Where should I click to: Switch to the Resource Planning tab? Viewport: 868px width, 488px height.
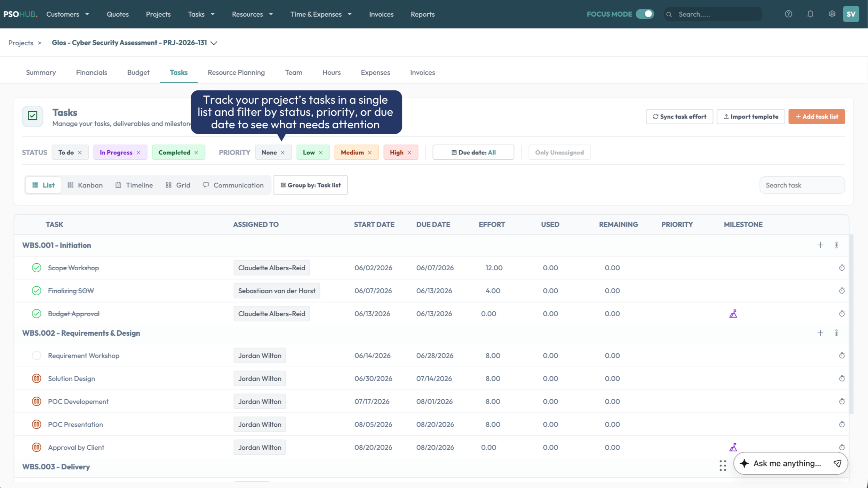236,72
